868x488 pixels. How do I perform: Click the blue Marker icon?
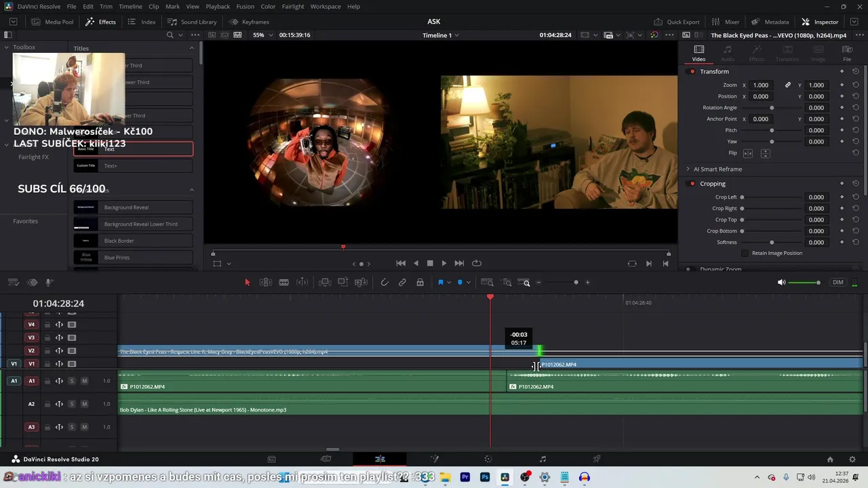[x=459, y=283]
